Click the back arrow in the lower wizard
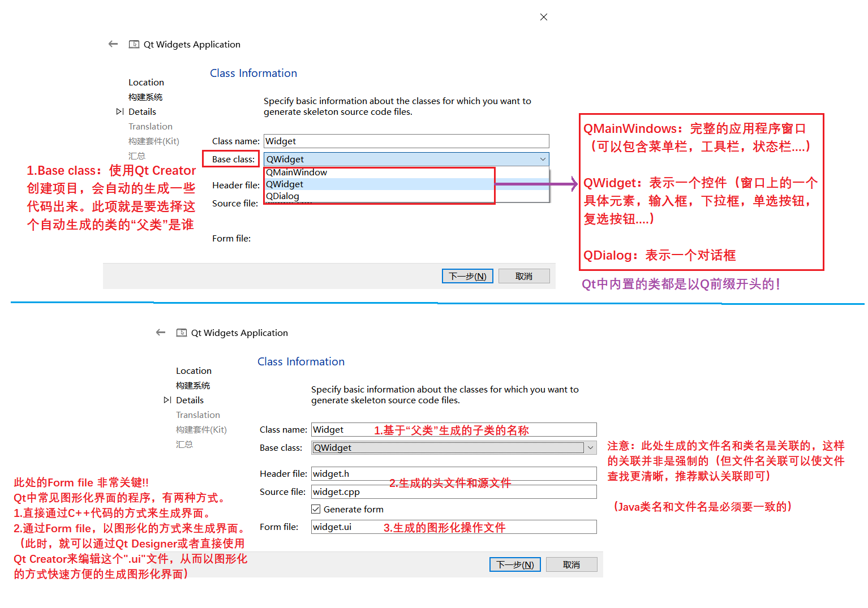The image size is (868, 608). (x=161, y=333)
